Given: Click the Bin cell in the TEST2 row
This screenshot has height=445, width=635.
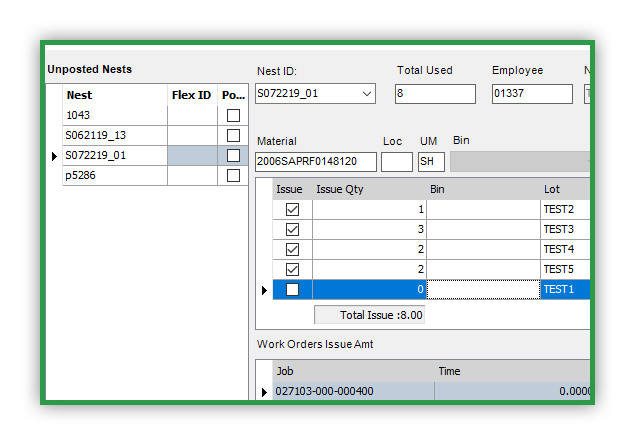Looking at the screenshot, I should click(483, 209).
